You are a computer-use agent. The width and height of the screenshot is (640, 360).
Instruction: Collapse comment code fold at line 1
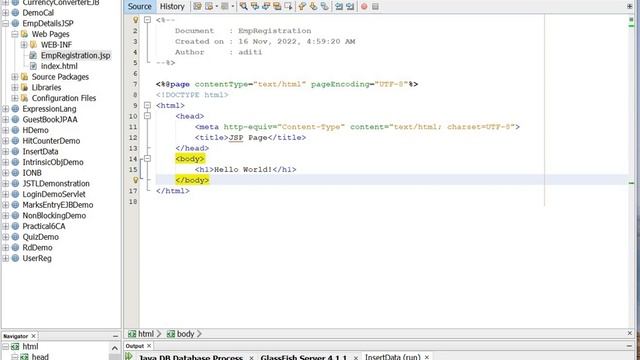tap(147, 20)
